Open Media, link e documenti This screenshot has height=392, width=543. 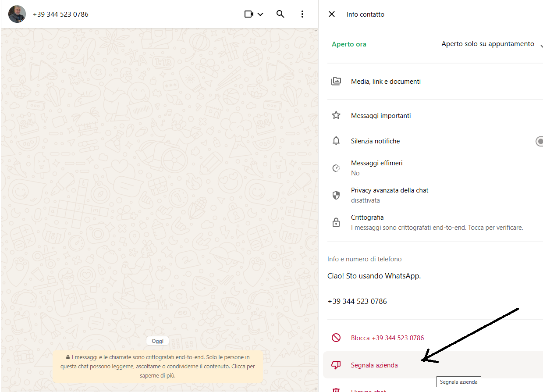386,82
